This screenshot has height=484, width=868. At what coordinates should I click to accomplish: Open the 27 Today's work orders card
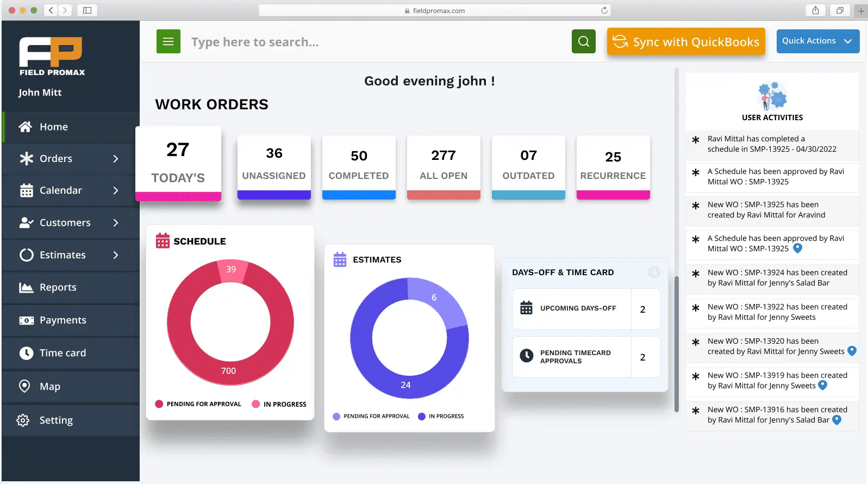pos(178,164)
